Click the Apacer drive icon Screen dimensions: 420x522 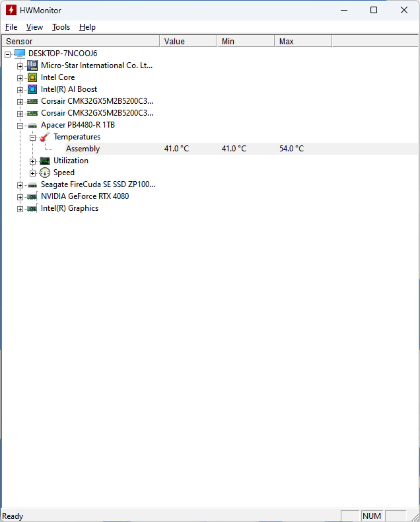[x=32, y=125]
